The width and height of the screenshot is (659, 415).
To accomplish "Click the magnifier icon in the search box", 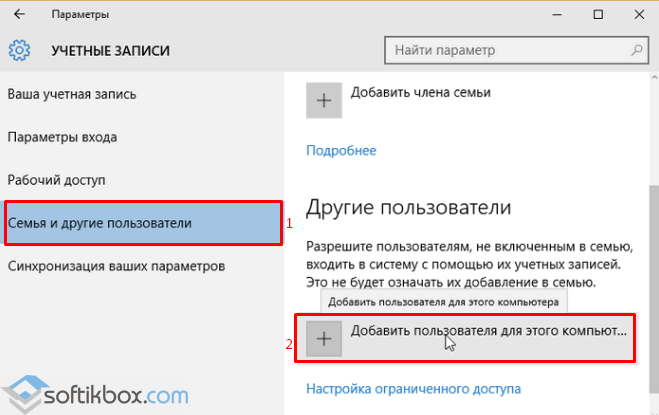I will click(x=630, y=50).
